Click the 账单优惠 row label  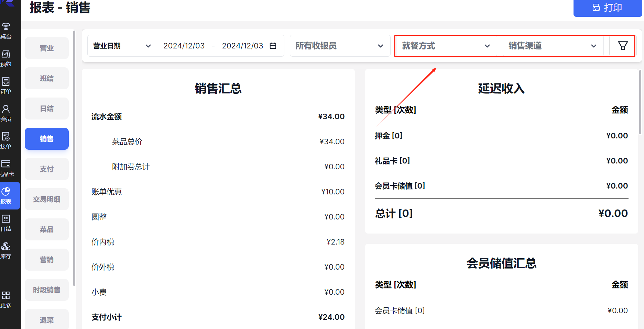[107, 192]
